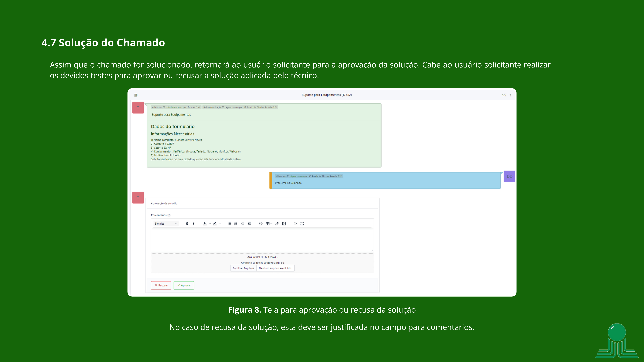Click the Suporte para Equipamentos (17482) title

coord(327,95)
